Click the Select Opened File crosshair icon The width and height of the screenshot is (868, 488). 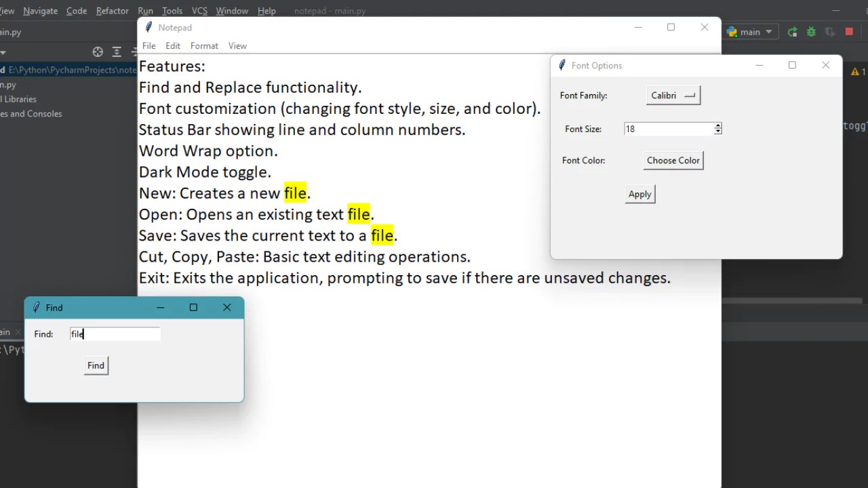click(x=97, y=52)
